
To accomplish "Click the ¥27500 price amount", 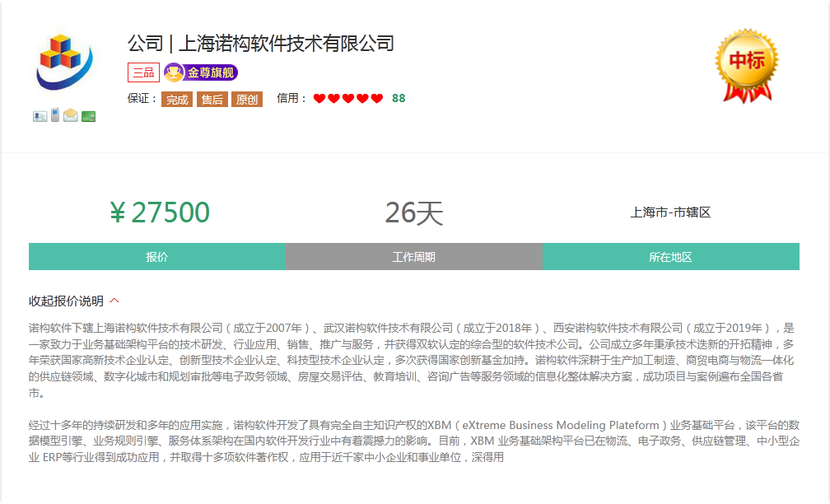I will click(x=161, y=213).
